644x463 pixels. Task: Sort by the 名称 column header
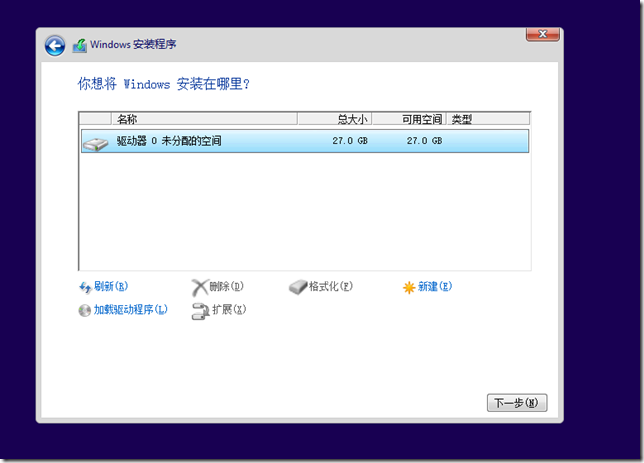point(205,119)
